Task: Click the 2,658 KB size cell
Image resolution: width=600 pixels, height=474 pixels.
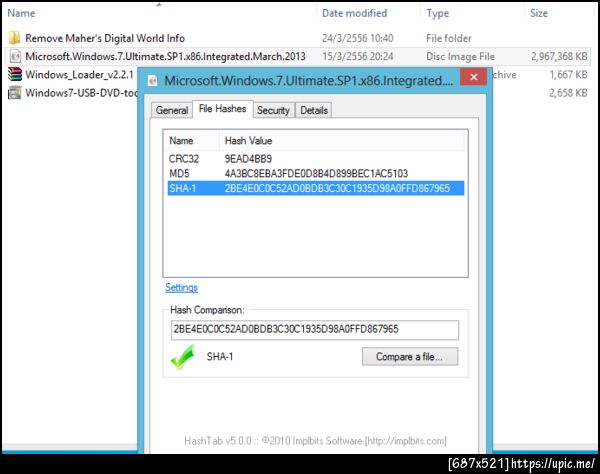Action: [x=568, y=93]
